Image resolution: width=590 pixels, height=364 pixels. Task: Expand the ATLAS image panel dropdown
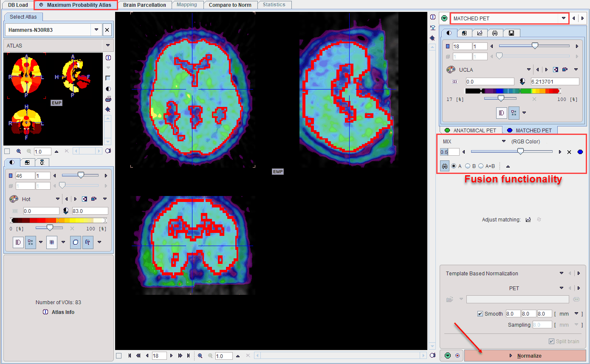tap(108, 45)
